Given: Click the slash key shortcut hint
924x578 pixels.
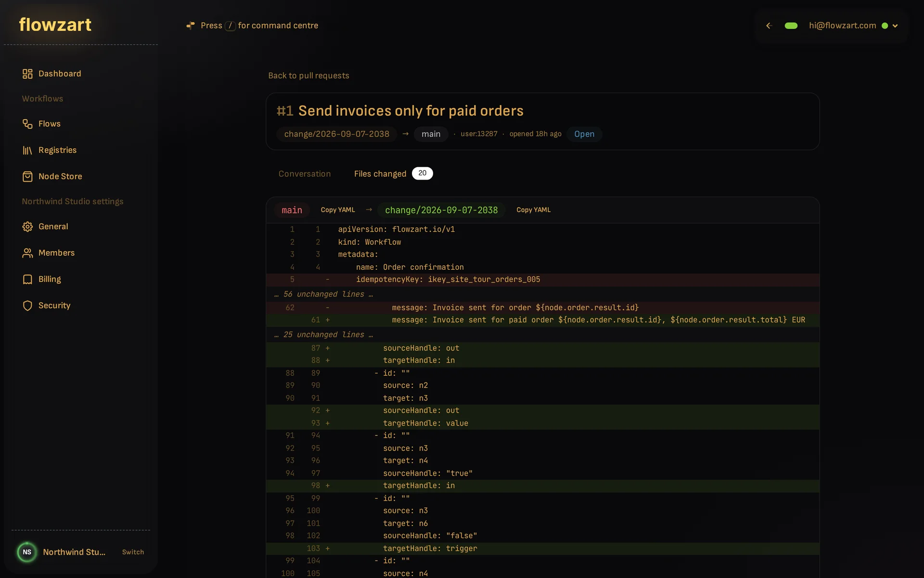Looking at the screenshot, I should pyautogui.click(x=230, y=26).
